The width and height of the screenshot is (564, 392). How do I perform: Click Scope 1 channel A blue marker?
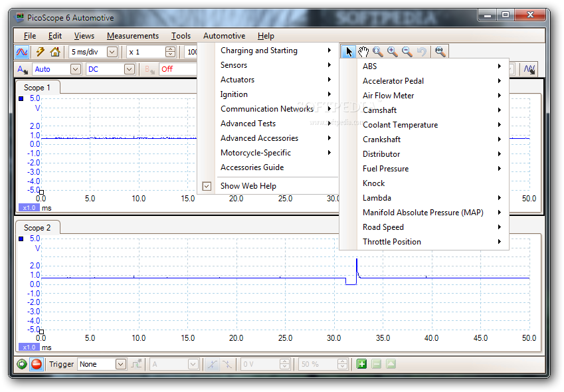click(x=21, y=98)
